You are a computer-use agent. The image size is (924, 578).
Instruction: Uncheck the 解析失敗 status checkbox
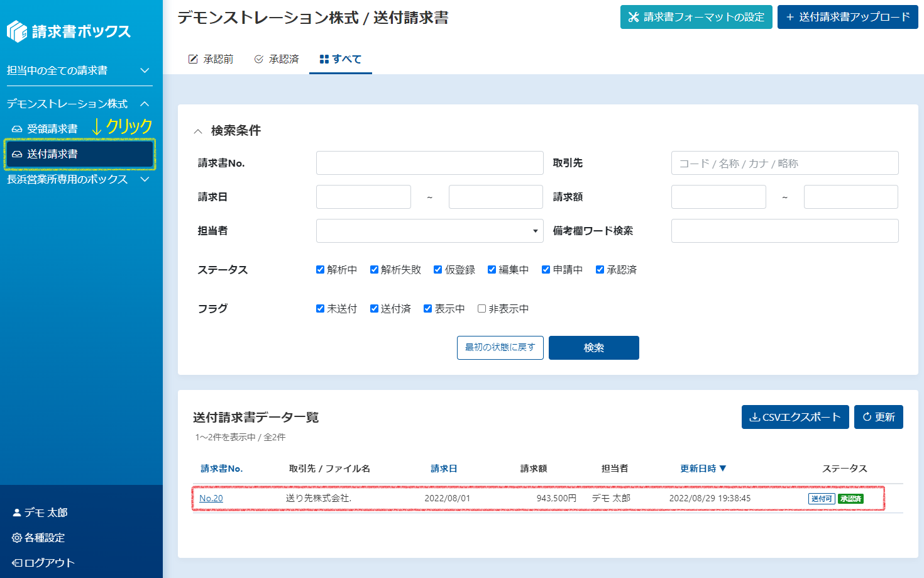point(374,270)
